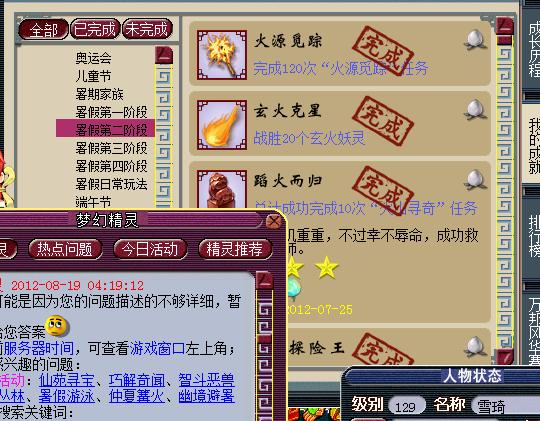Select the 玄火克星 fireball icon

[222, 125]
